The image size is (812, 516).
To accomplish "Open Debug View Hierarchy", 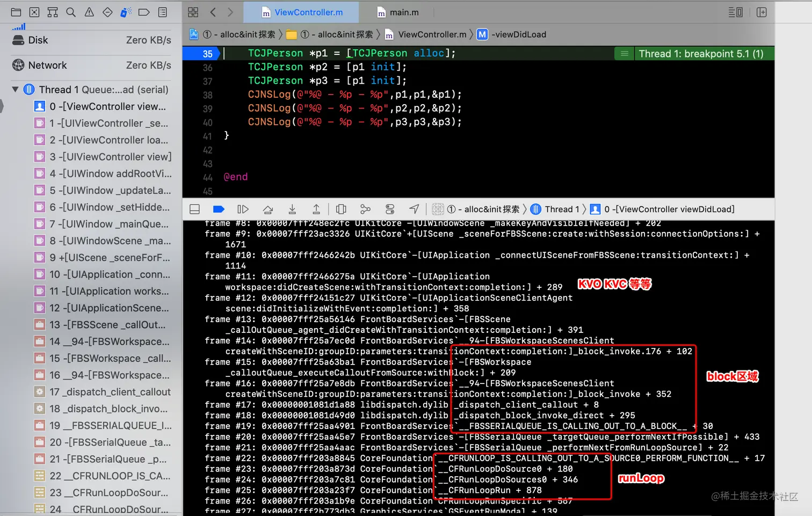I will point(341,209).
